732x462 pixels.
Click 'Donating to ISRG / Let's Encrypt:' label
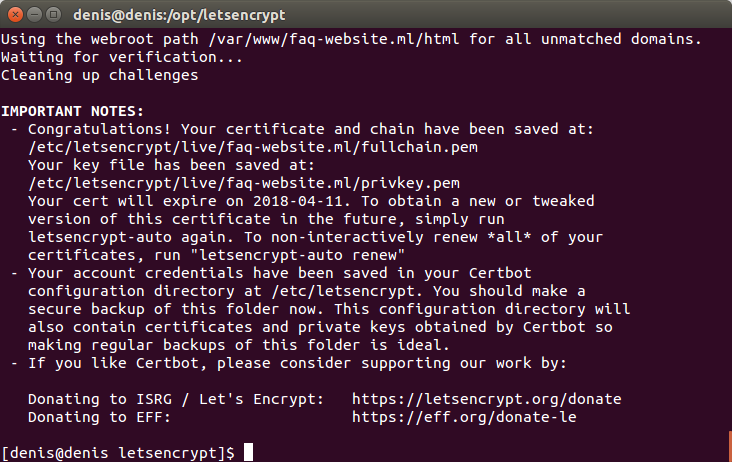(176, 399)
